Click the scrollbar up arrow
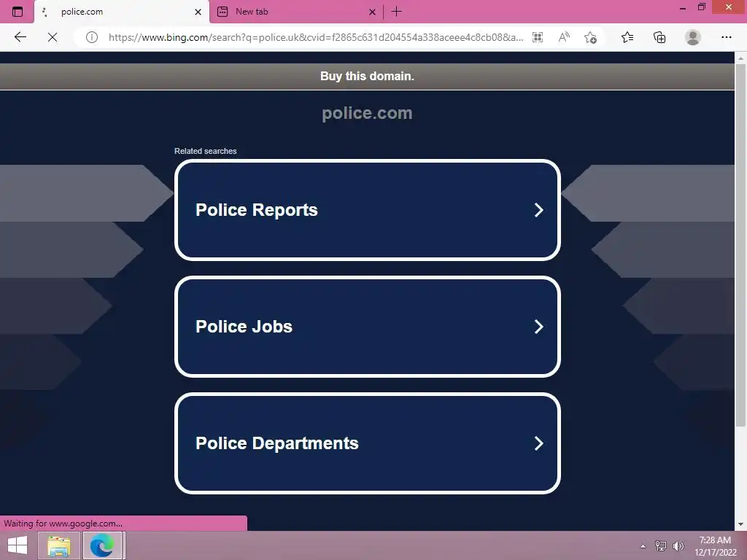 click(x=740, y=58)
